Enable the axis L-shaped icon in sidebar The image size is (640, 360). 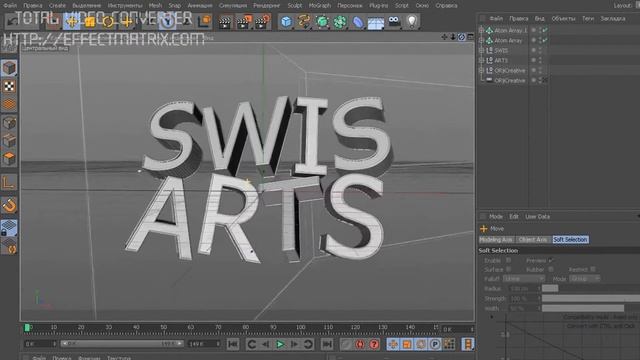9,182
